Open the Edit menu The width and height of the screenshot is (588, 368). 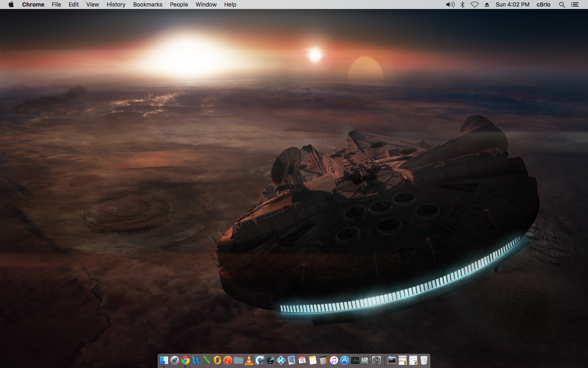73,4
